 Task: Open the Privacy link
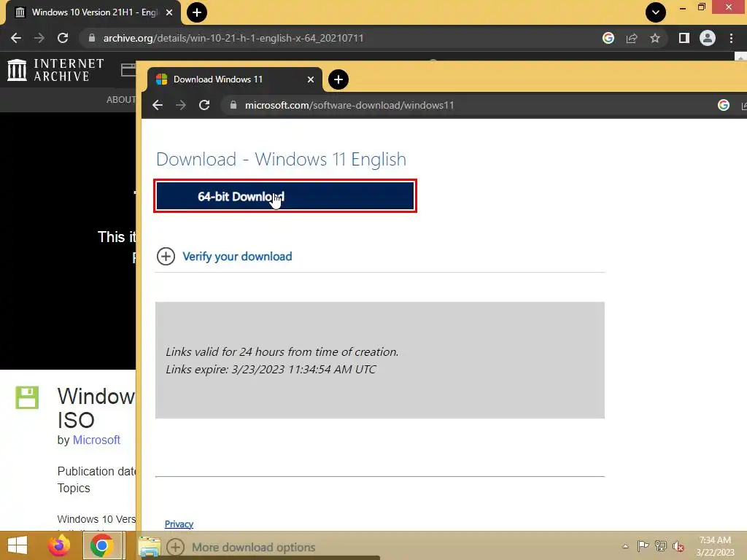coord(179,524)
